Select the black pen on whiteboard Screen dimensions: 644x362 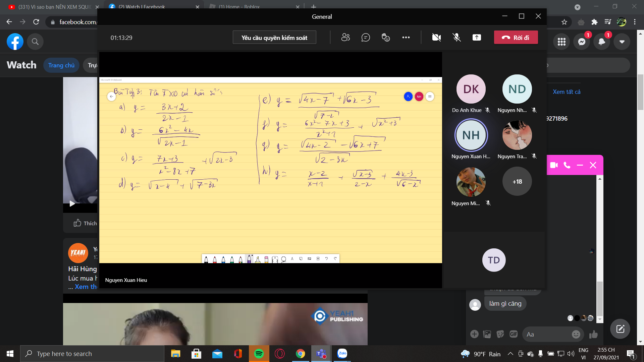pos(206,259)
